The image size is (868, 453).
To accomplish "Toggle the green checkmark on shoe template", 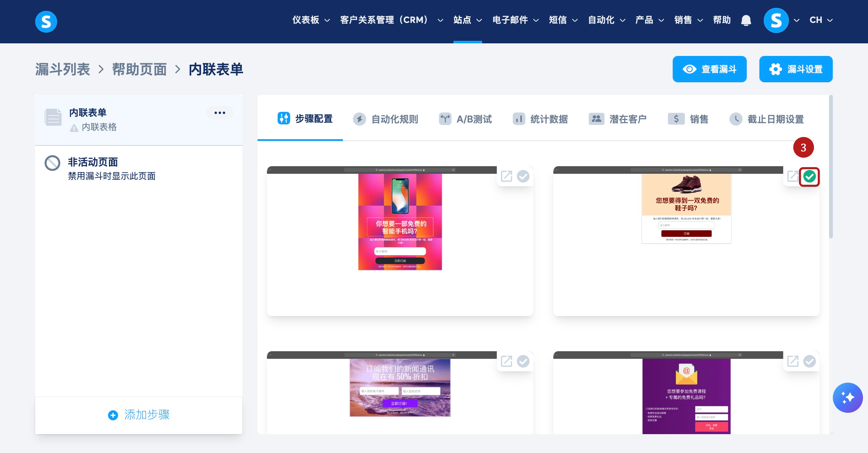I will pos(809,176).
